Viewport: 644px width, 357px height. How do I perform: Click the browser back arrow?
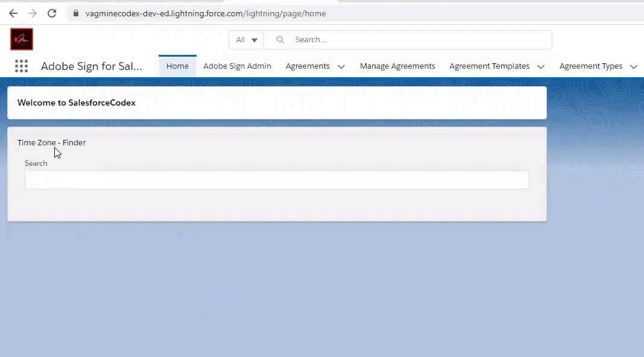13,13
